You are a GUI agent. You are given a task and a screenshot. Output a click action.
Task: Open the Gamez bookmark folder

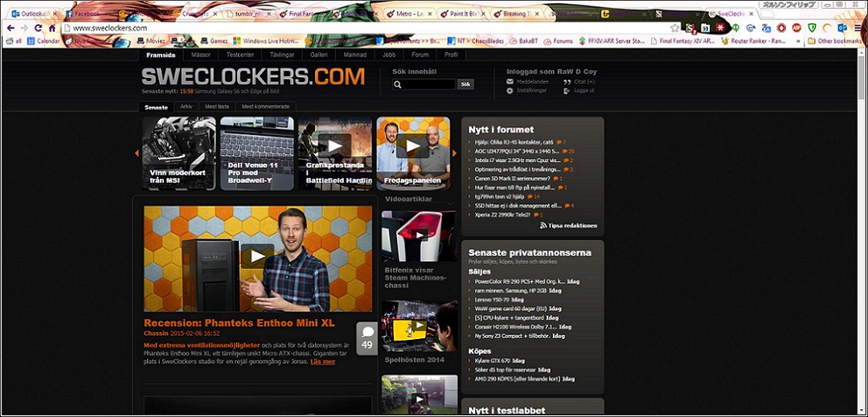click(215, 41)
